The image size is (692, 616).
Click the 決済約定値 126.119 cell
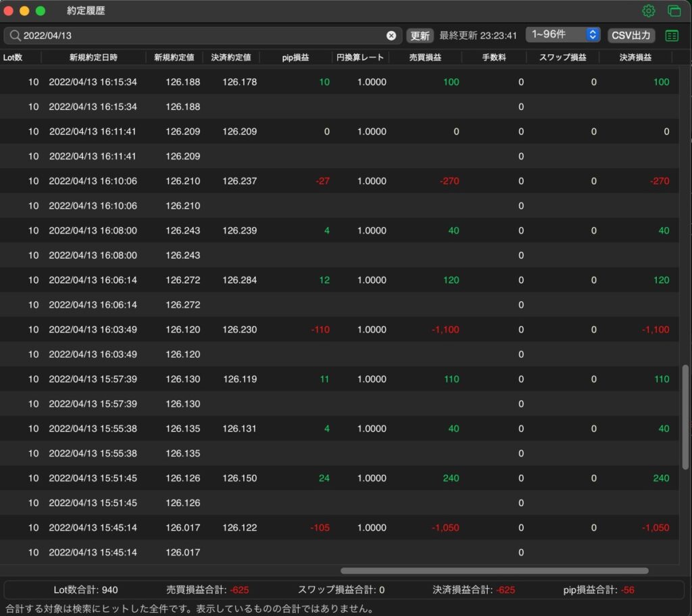(x=240, y=379)
